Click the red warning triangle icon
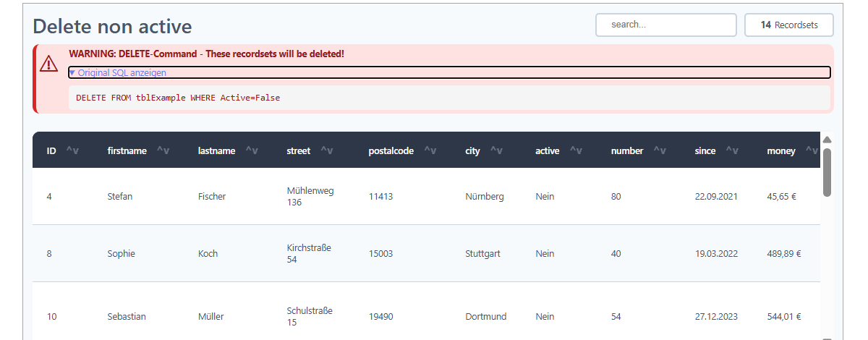Image resolution: width=868 pixels, height=340 pixels. click(x=48, y=64)
